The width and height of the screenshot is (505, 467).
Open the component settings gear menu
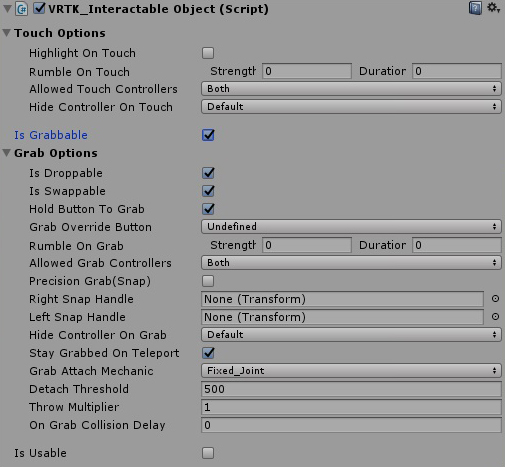click(494, 8)
